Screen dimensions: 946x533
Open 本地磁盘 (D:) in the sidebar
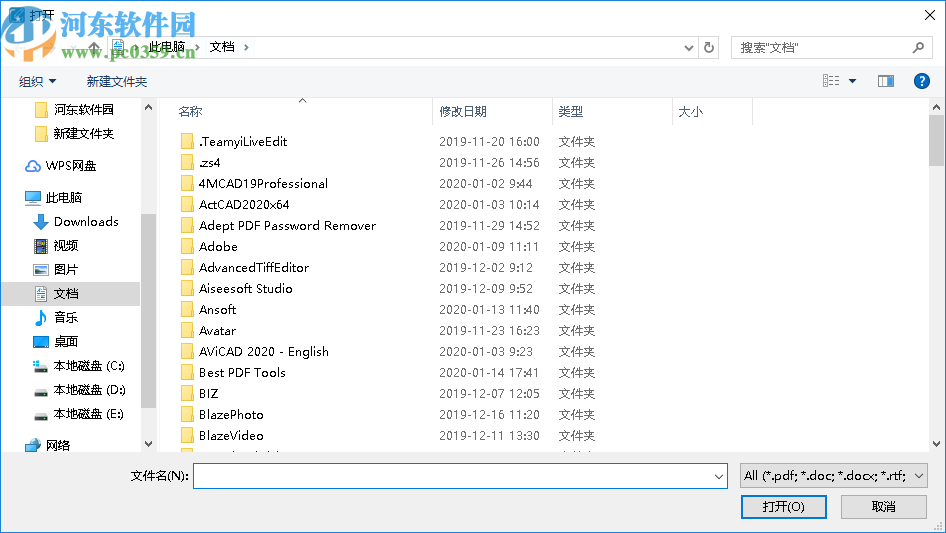pos(89,390)
